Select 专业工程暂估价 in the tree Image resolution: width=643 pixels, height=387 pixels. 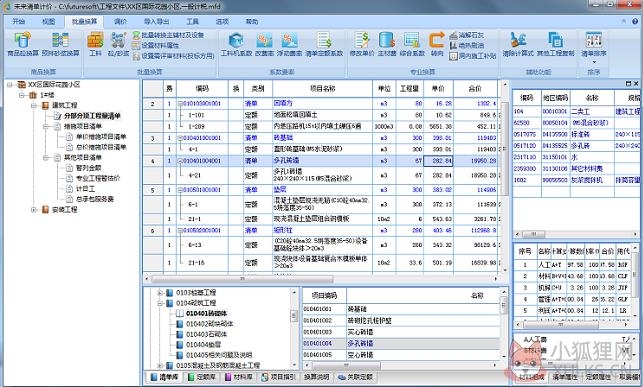pyautogui.click(x=98, y=178)
